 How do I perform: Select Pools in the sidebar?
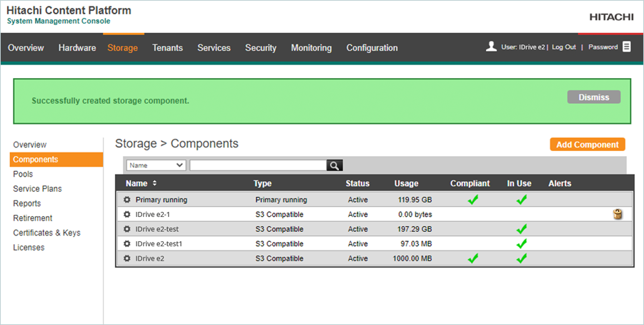(23, 174)
